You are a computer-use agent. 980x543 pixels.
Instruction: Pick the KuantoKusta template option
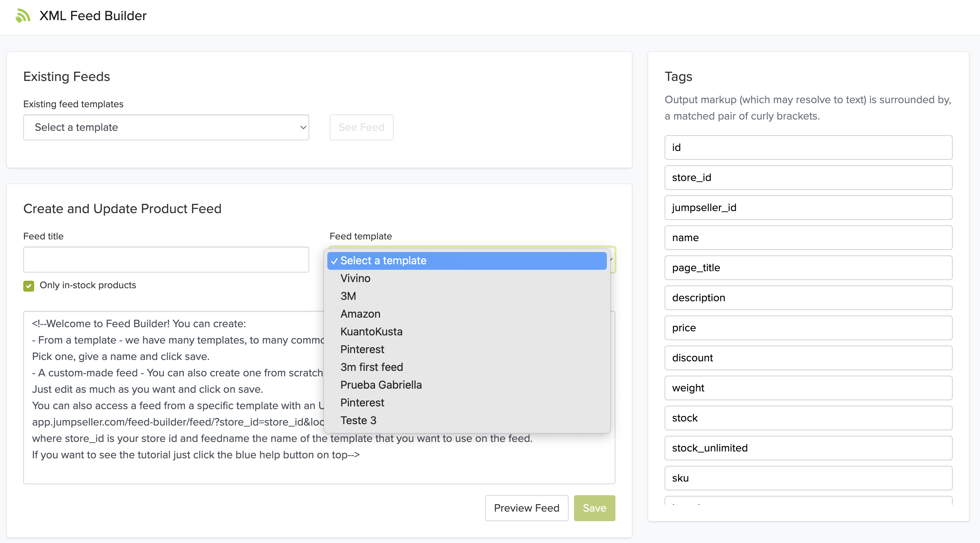coord(371,332)
